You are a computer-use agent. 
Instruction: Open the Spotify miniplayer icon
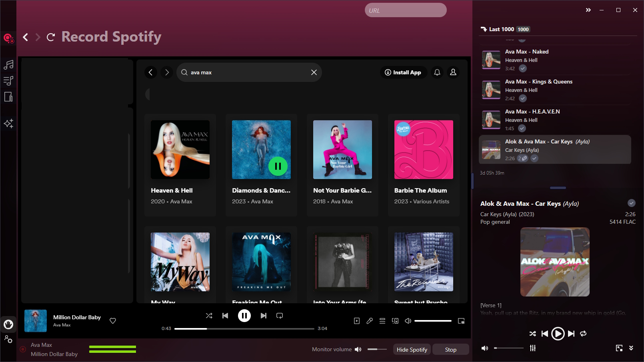coord(461,321)
